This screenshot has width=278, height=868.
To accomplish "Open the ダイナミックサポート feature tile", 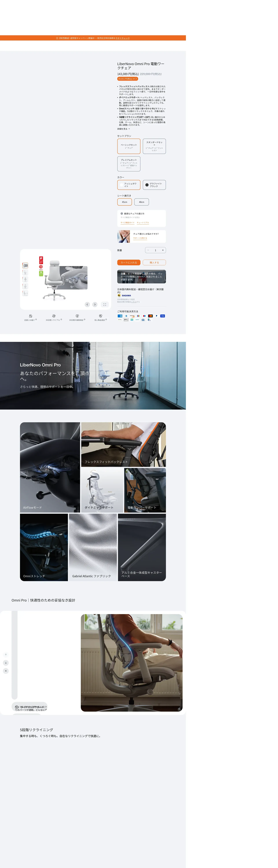I will pos(102,490).
